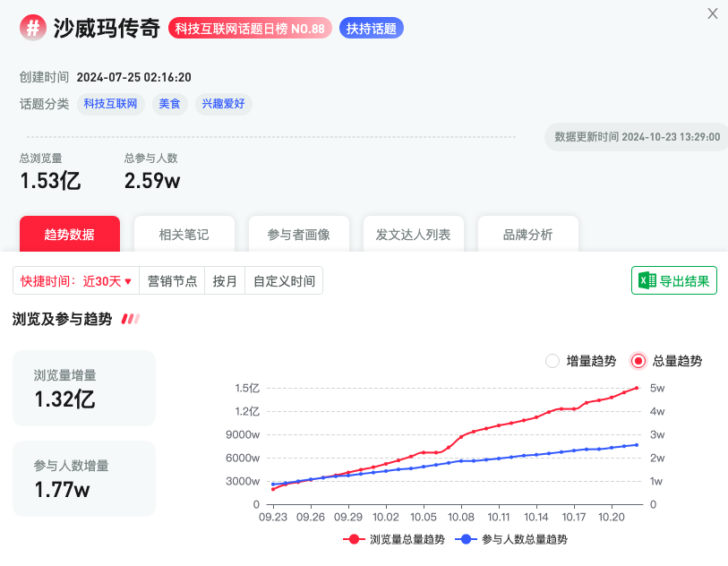This screenshot has height=566, width=728.
Task: Click the 科技互联网话题日榜 NO.88 badge
Action: (249, 28)
